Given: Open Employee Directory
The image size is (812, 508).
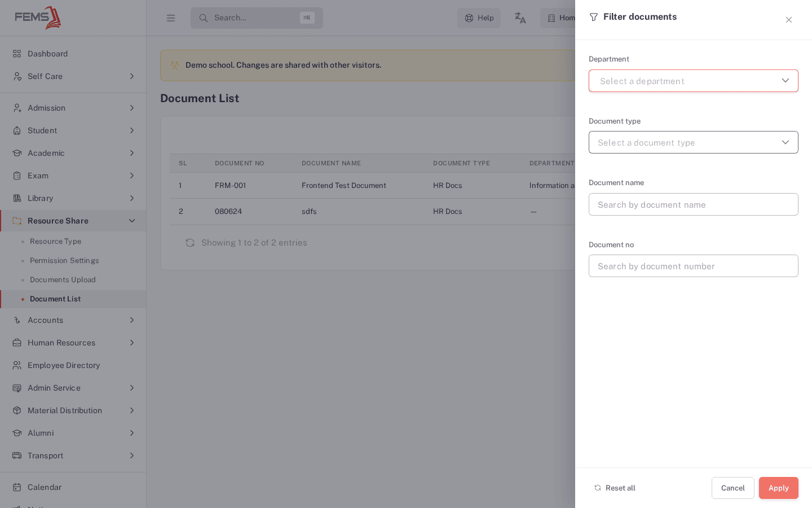Looking at the screenshot, I should (x=73, y=365).
